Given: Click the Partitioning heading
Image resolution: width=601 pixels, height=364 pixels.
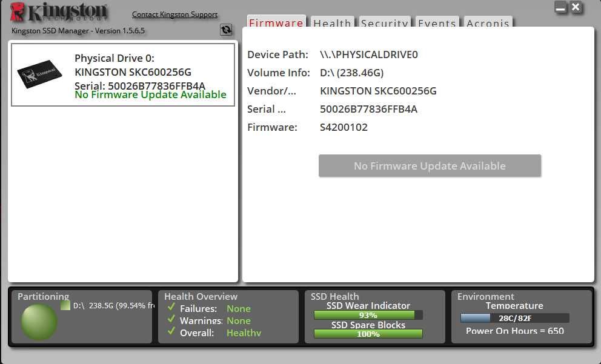Looking at the screenshot, I should [x=43, y=296].
